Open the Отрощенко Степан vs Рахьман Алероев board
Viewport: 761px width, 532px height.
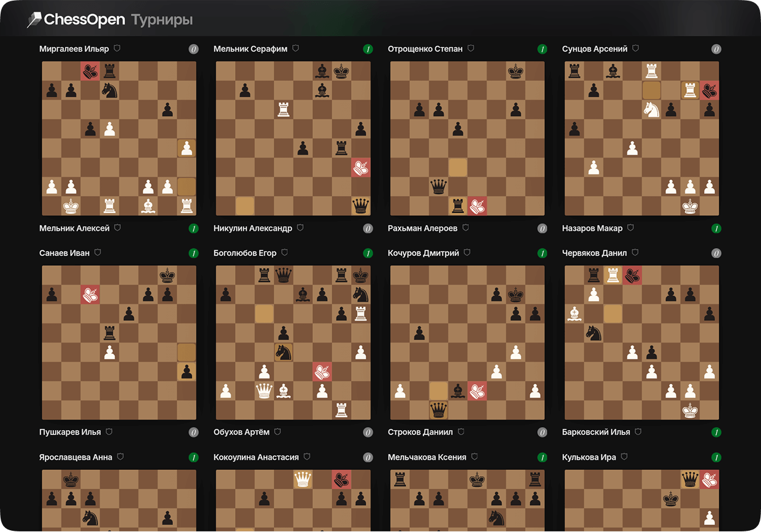tap(468, 139)
